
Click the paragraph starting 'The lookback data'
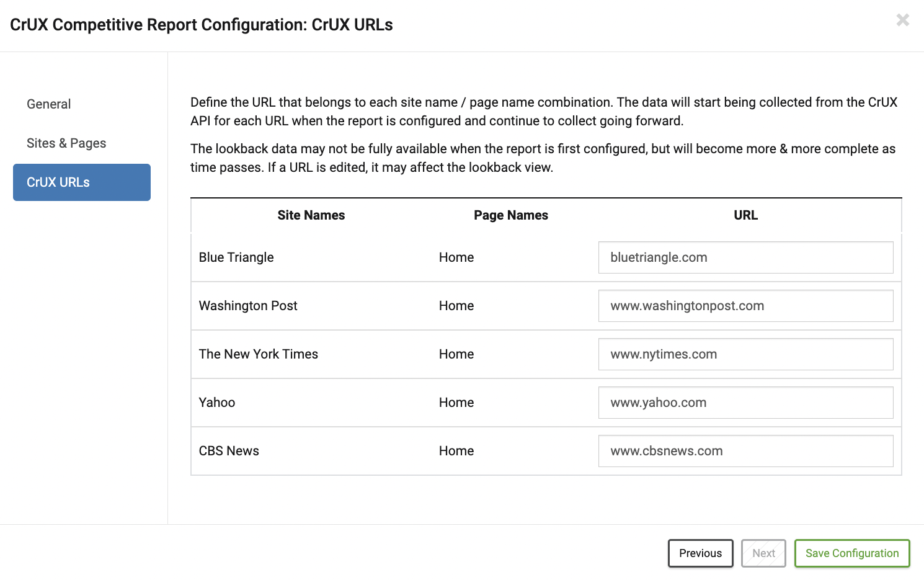click(543, 158)
